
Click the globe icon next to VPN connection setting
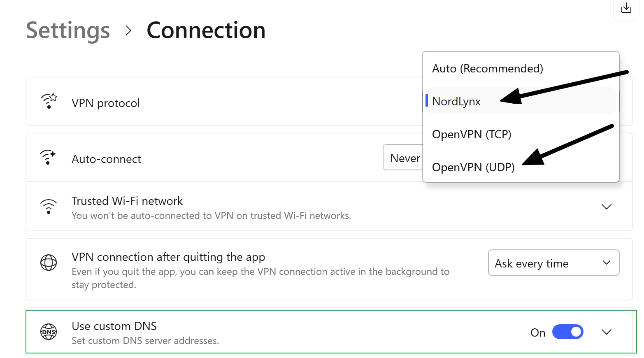pyautogui.click(x=49, y=263)
